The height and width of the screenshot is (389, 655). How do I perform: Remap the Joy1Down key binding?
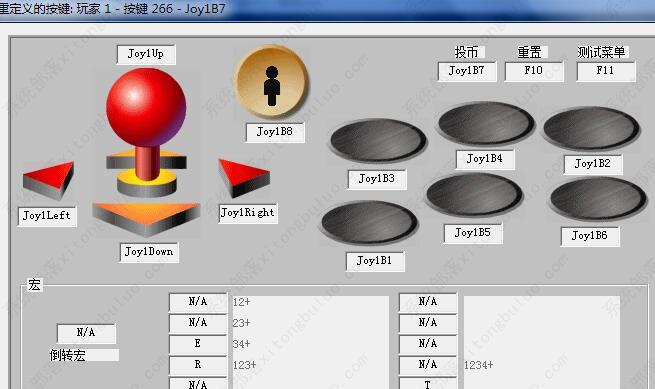click(149, 252)
